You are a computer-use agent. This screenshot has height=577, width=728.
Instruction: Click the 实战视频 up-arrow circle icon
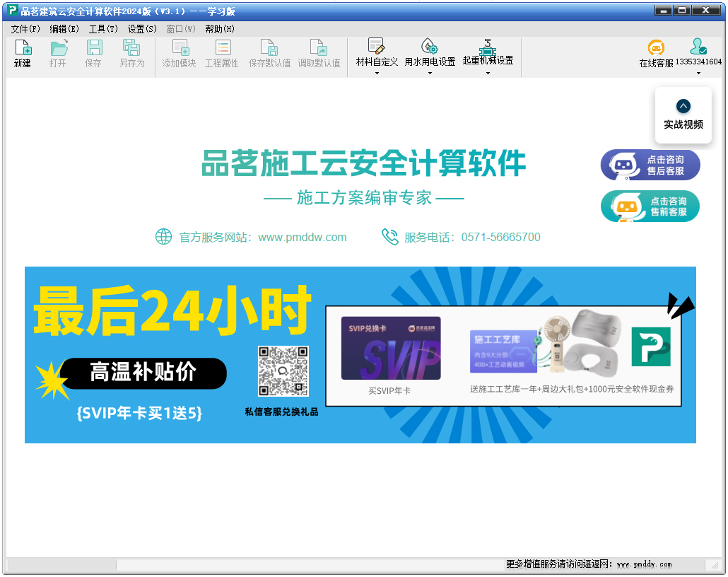(683, 106)
